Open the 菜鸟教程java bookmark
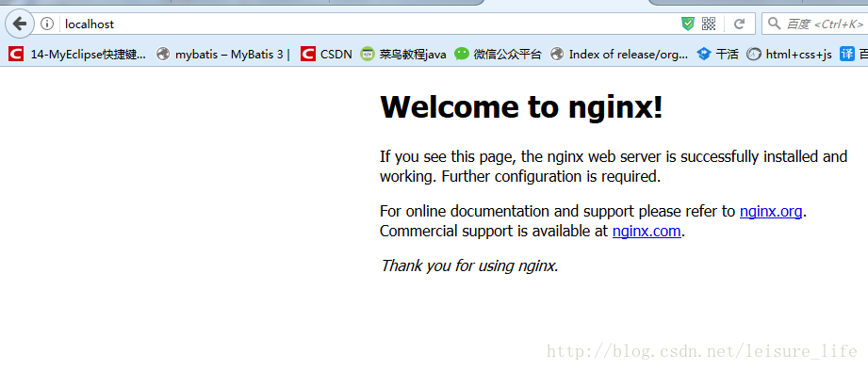Screen dimensions: 868x370 pos(403,55)
